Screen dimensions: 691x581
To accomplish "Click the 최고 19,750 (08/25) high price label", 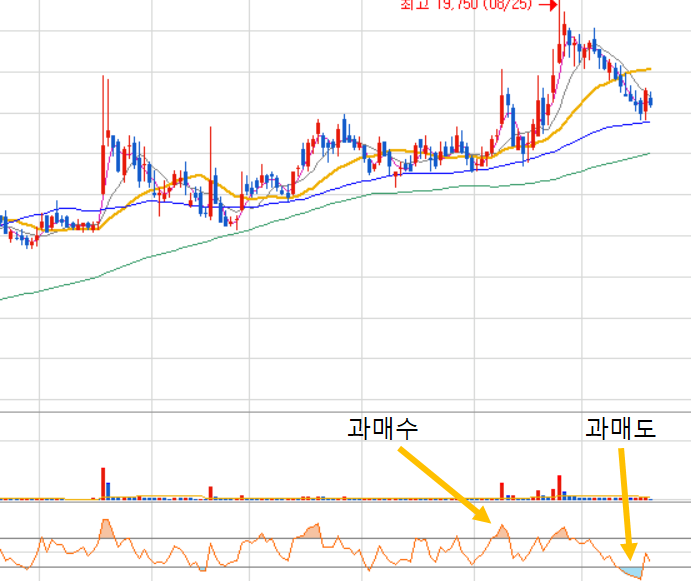I will 466,5.
